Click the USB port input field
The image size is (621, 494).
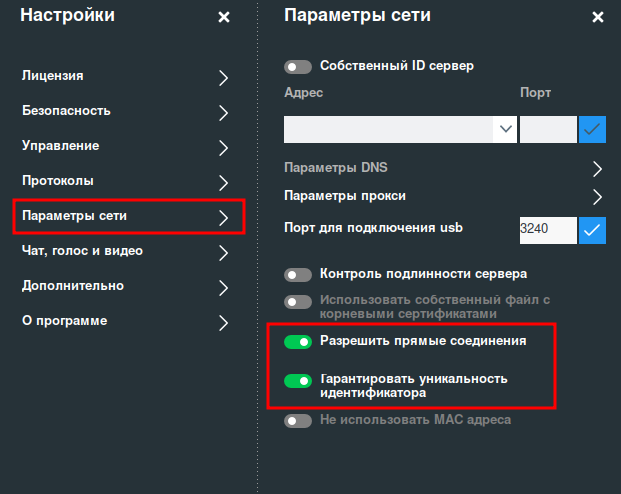547,230
